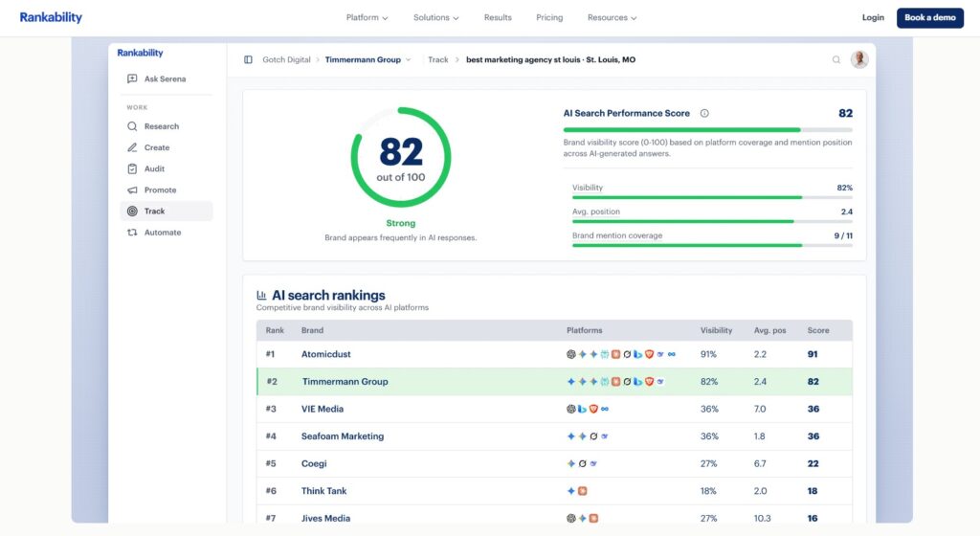Click the Audit clipboard icon
This screenshot has width=980, height=536.
[132, 168]
